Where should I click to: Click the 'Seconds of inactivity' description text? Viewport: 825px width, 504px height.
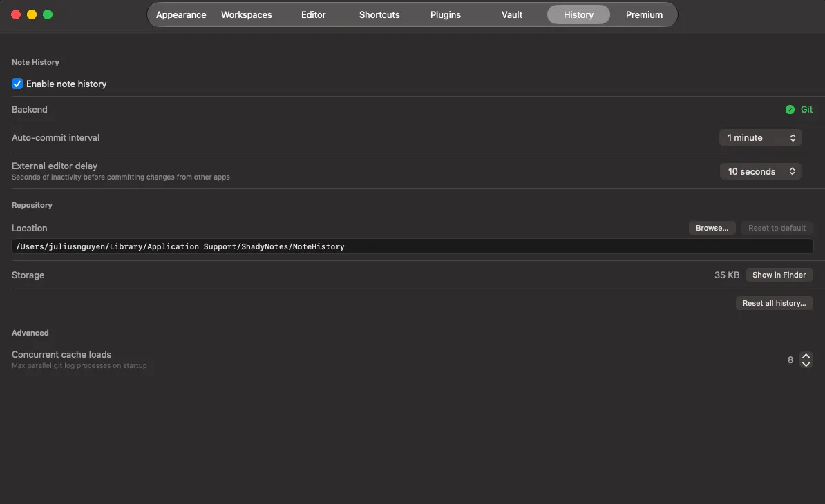coord(120,177)
